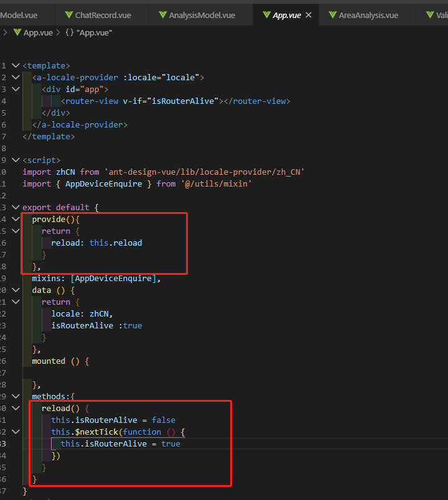Click the braces symbol icon in the breadcrumb

[70, 32]
